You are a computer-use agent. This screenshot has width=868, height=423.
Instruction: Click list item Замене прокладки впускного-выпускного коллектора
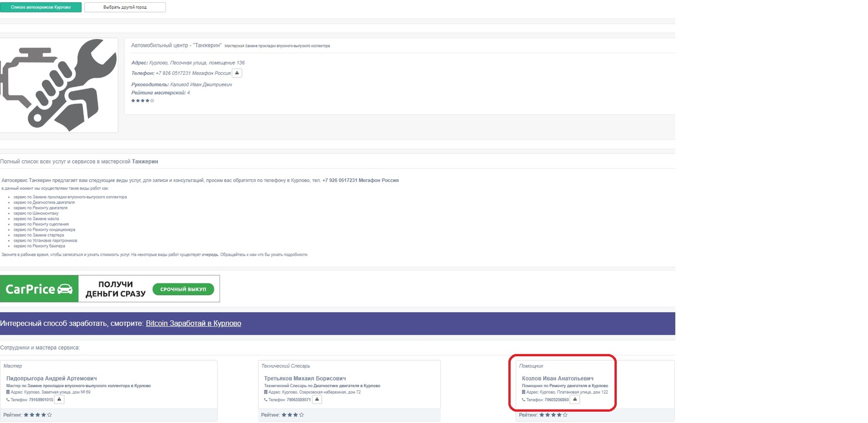pos(70,197)
